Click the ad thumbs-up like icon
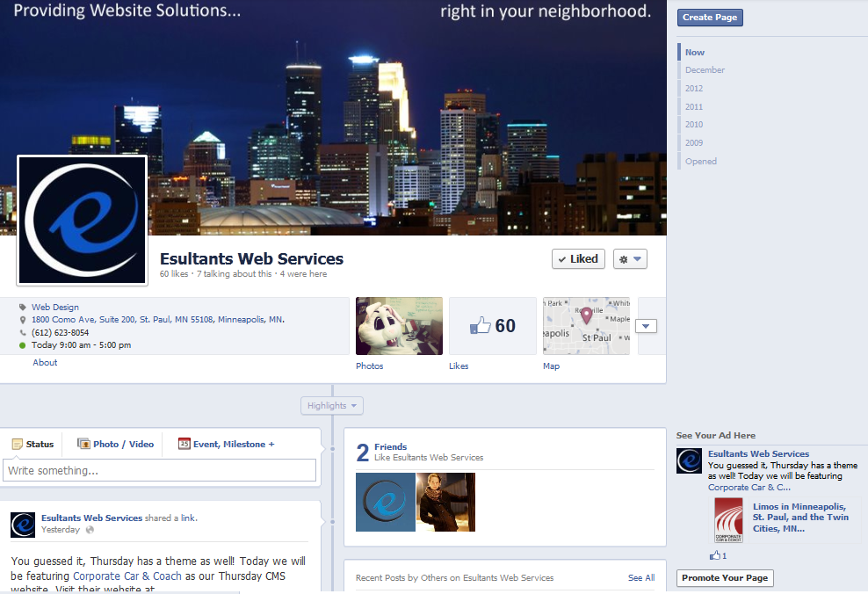Image resolution: width=868 pixels, height=594 pixels. [714, 555]
